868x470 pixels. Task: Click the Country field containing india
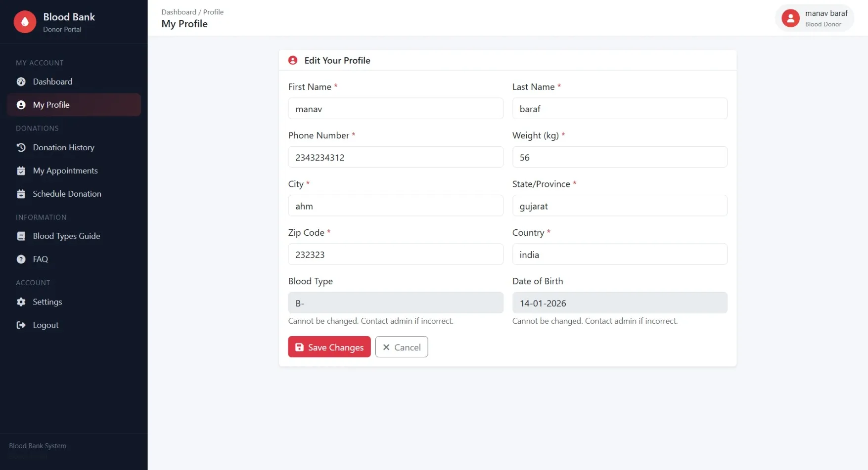(620, 254)
